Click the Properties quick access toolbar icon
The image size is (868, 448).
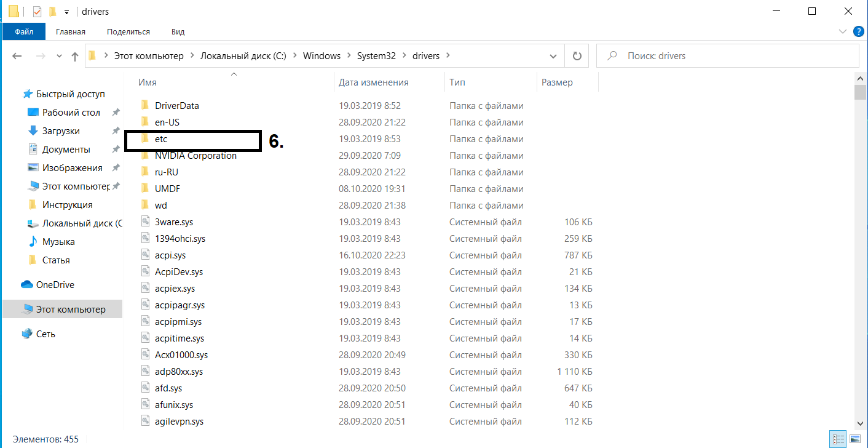click(37, 11)
